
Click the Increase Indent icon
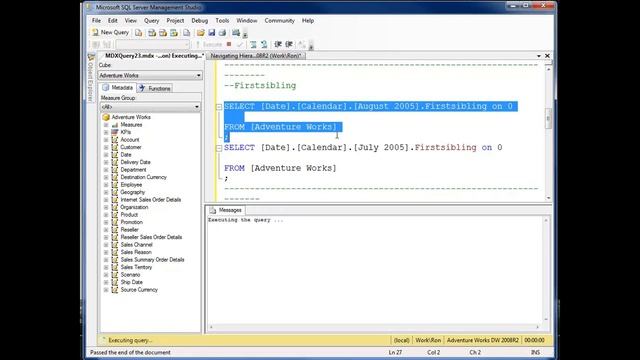click(289, 44)
